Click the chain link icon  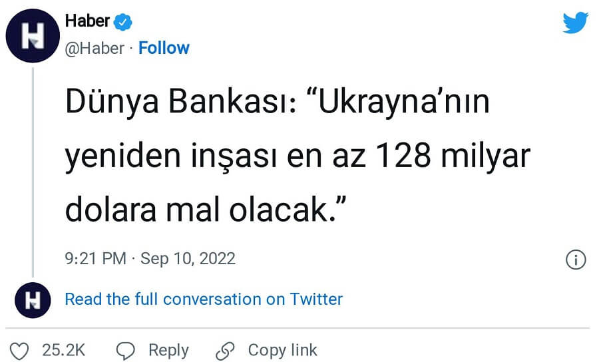tap(226, 351)
